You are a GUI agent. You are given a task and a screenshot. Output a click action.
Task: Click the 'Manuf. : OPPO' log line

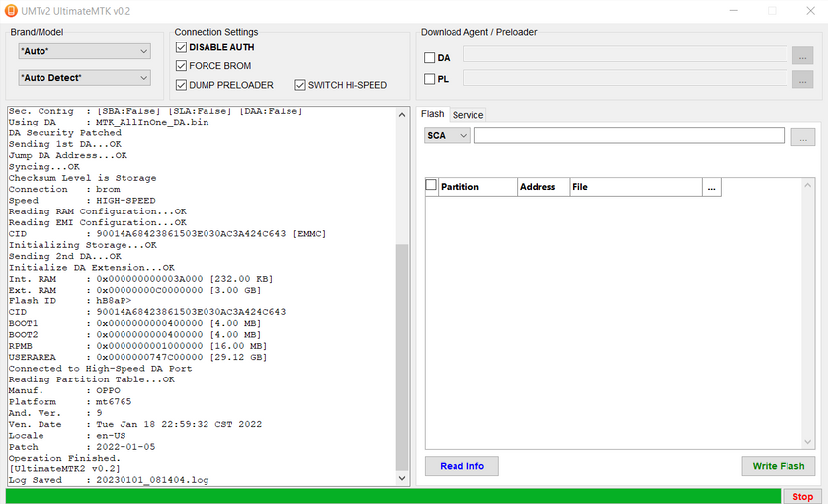64,391
